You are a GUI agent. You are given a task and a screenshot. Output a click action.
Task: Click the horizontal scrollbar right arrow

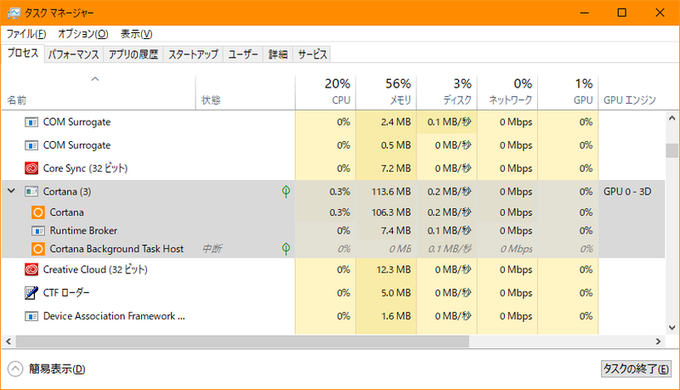pos(658,341)
